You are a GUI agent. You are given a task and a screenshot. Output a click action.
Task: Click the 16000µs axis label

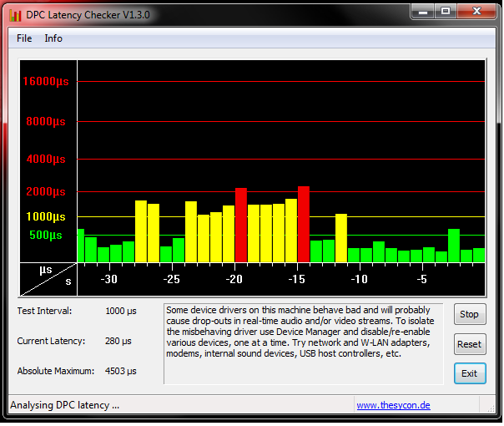coord(46,81)
